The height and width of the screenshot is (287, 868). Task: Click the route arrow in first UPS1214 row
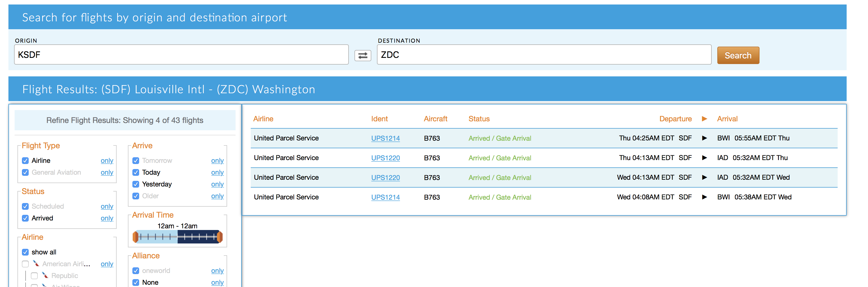(704, 138)
